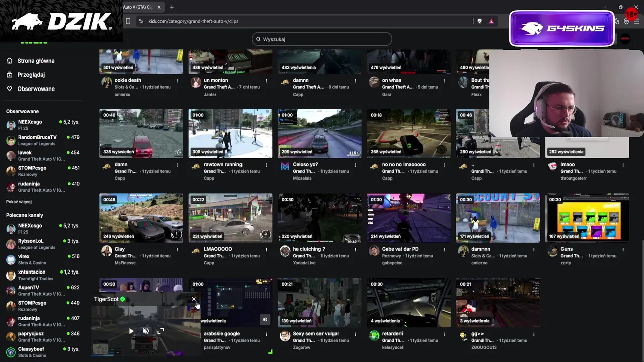
Task: Open site settings icon beside kick.com URL
Action: (x=141, y=21)
